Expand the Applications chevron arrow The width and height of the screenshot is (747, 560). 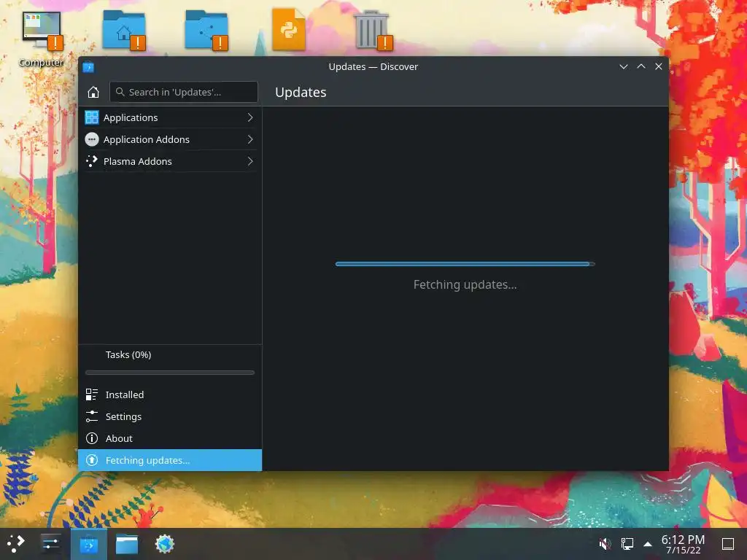pos(250,117)
